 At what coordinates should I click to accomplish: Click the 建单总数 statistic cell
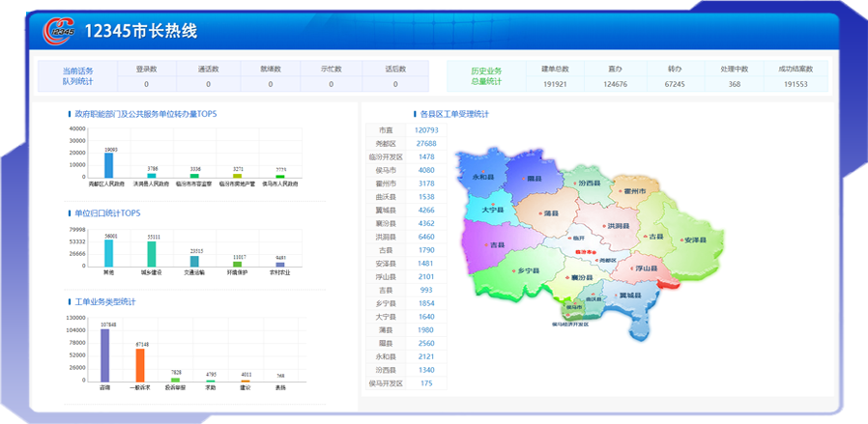coord(555,76)
